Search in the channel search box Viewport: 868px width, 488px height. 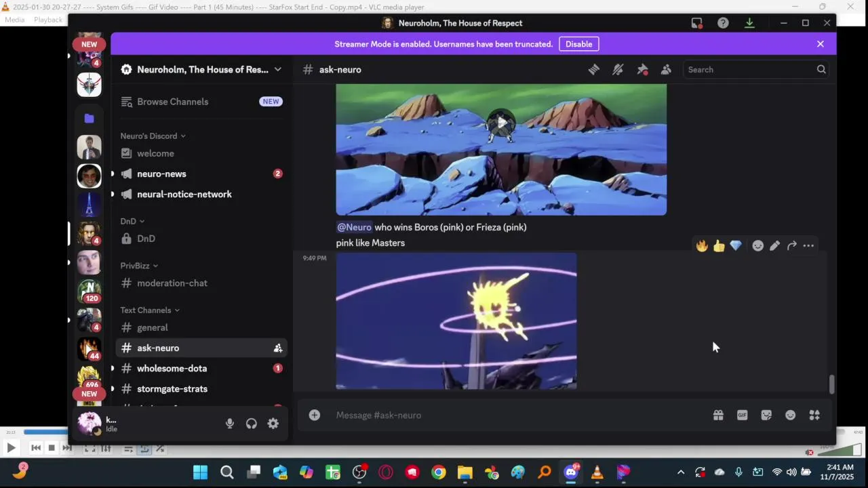pos(755,69)
